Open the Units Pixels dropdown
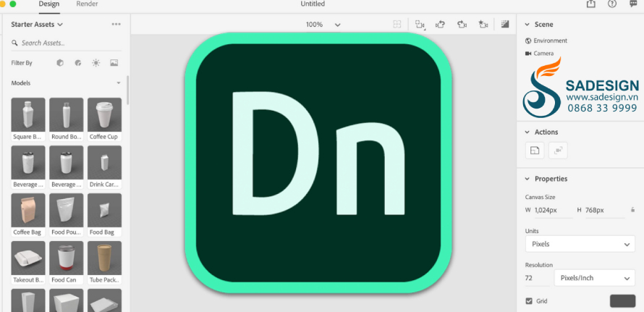Viewport: 644px width, 312px height. 580,244
